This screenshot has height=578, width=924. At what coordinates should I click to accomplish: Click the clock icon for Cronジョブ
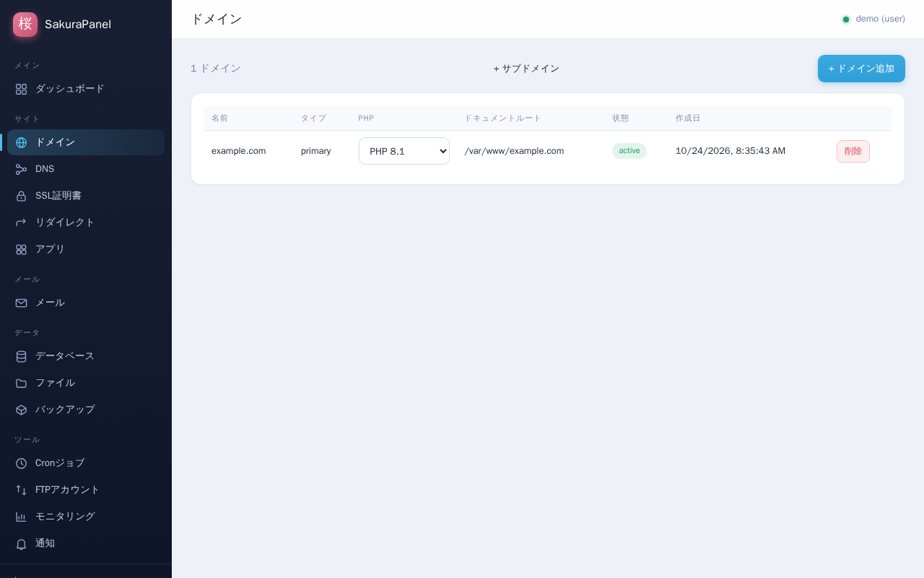[21, 463]
